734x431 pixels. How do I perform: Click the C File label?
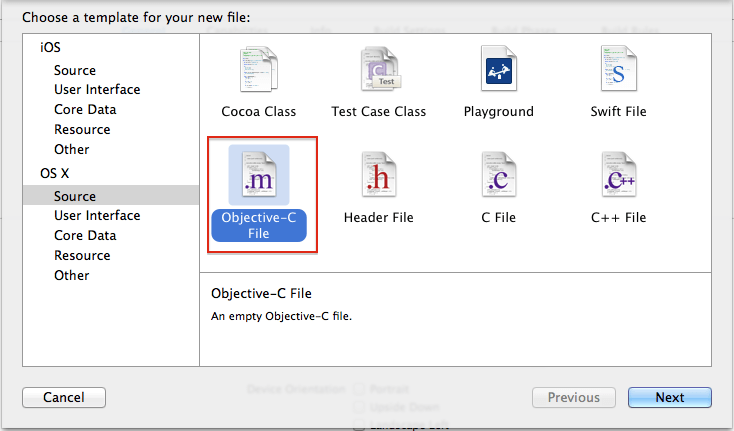click(499, 218)
